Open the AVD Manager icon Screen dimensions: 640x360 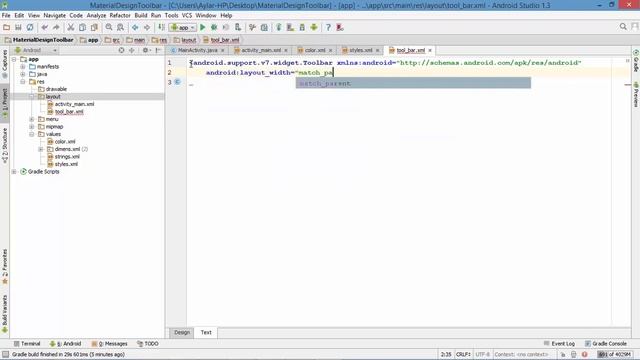point(291,27)
